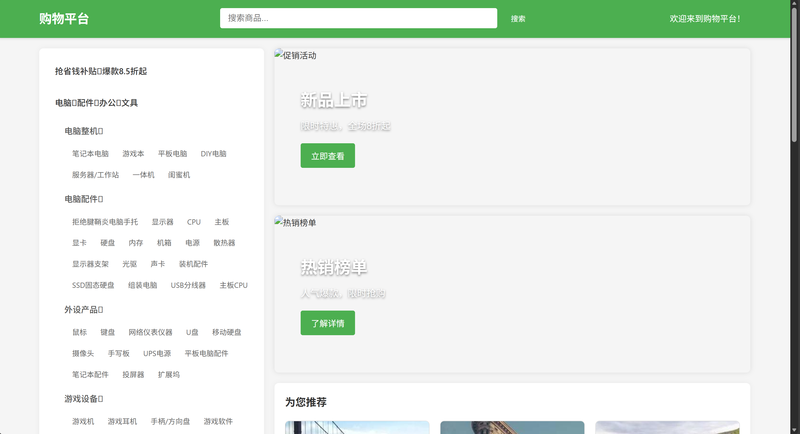This screenshot has width=800, height=434.
Task: Click the 游戏耳机 category link
Action: [122, 422]
